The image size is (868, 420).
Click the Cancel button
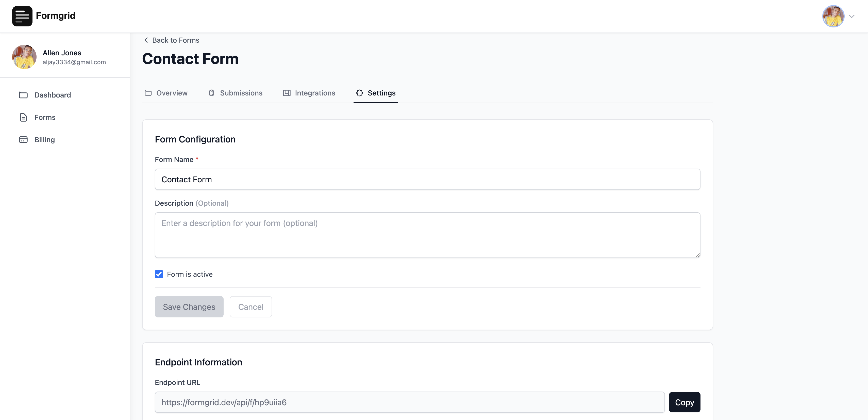click(x=251, y=307)
